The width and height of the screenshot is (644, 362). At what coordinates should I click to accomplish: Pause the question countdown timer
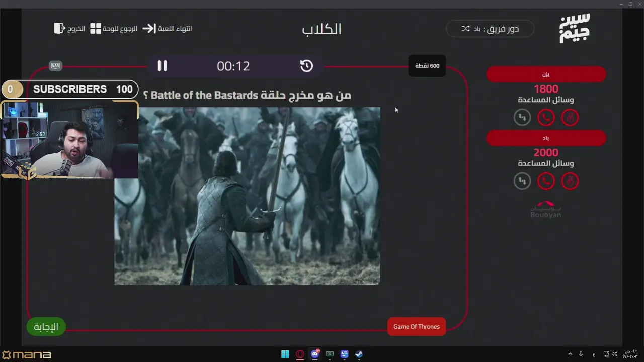pos(162,66)
